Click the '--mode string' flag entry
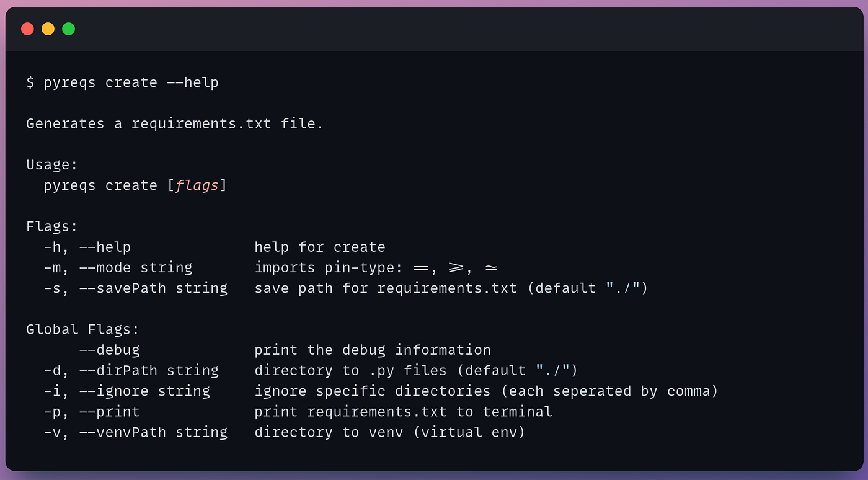This screenshot has height=480, width=868. [135, 267]
